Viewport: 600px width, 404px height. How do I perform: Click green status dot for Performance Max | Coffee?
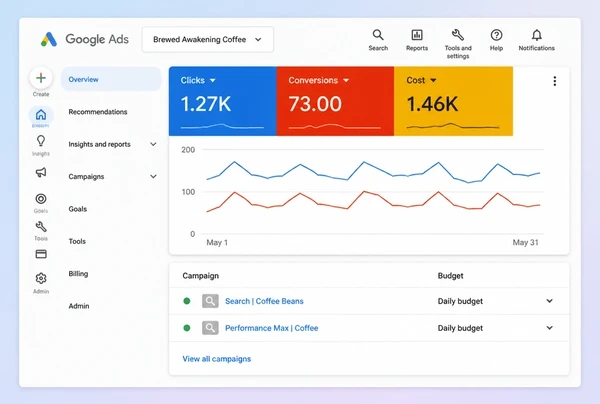(187, 328)
